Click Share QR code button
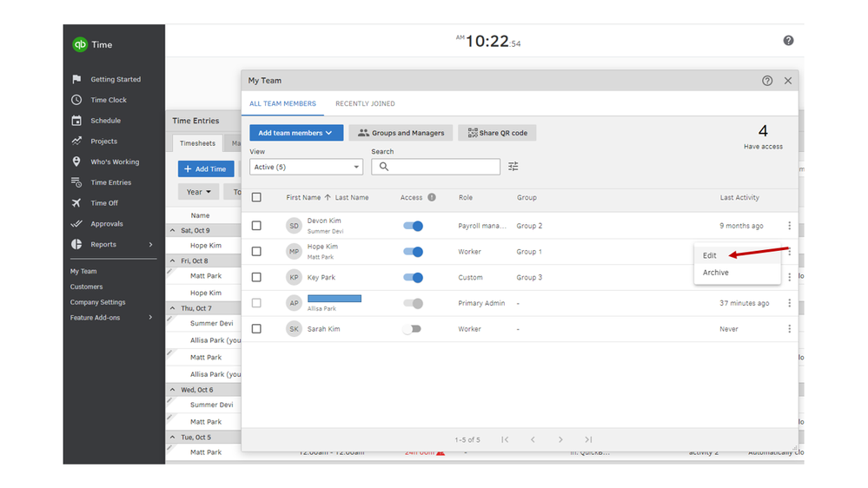The height and width of the screenshot is (488, 868). click(497, 133)
